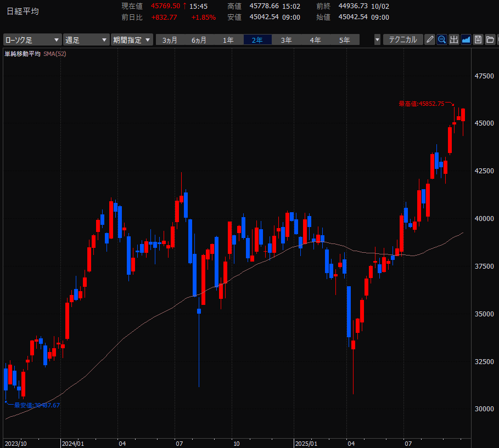Screen dimensions: 499x448
Task: Click the 単純移動平均 indicator title
Action: click(x=23, y=54)
